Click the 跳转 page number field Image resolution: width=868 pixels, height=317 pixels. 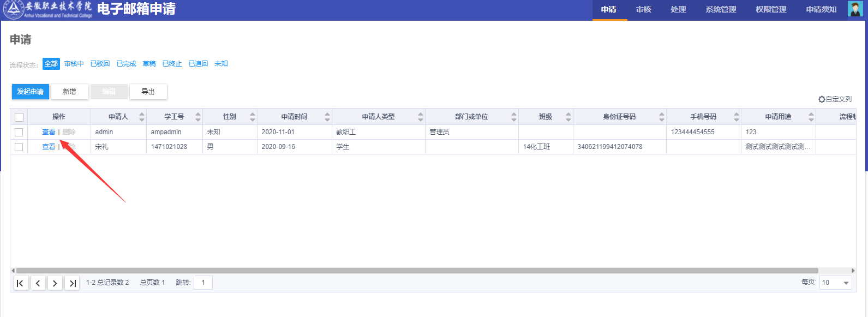203,283
